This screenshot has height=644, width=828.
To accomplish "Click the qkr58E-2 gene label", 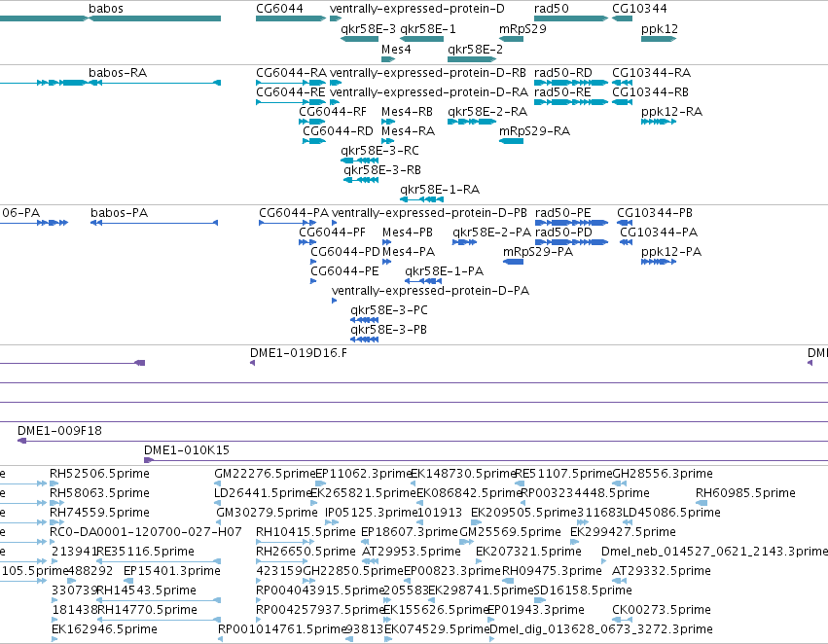I will pos(475,49).
